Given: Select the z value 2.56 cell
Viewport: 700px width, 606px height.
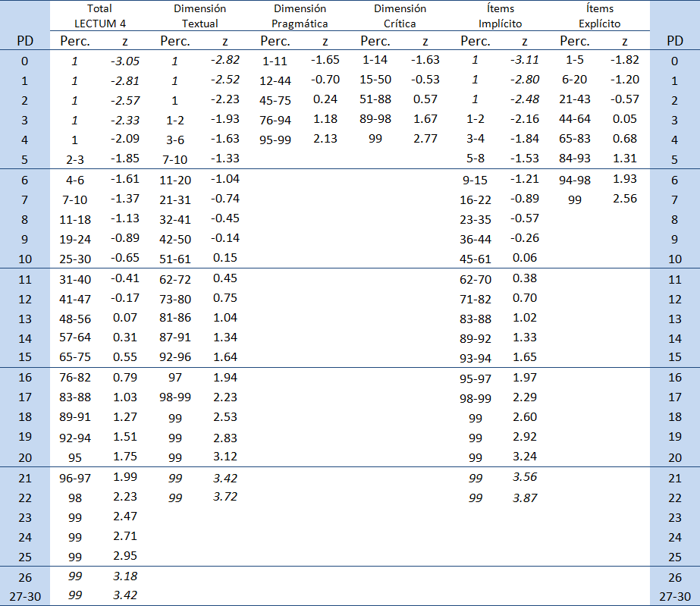Looking at the screenshot, I should 624,199.
